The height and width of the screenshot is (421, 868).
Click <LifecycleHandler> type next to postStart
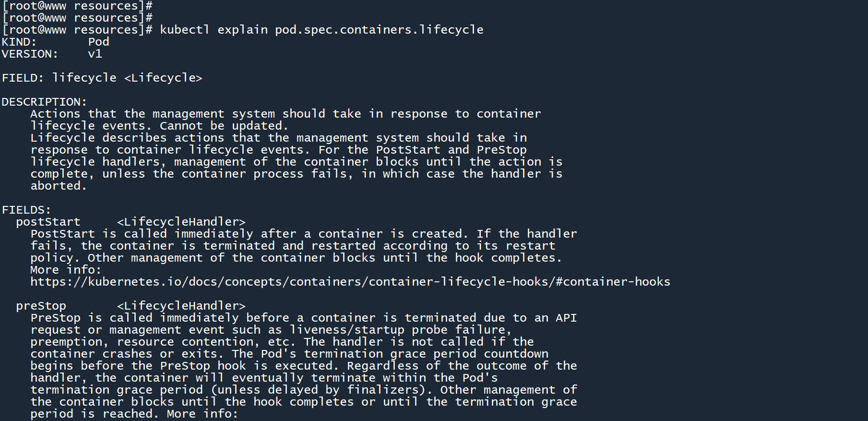(181, 222)
